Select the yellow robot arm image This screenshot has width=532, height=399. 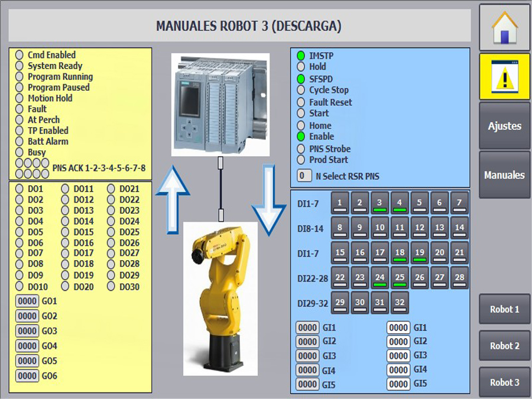[220, 299]
